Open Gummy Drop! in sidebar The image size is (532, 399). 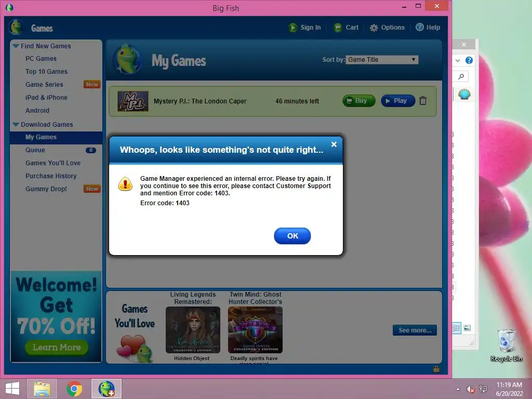[x=46, y=189]
